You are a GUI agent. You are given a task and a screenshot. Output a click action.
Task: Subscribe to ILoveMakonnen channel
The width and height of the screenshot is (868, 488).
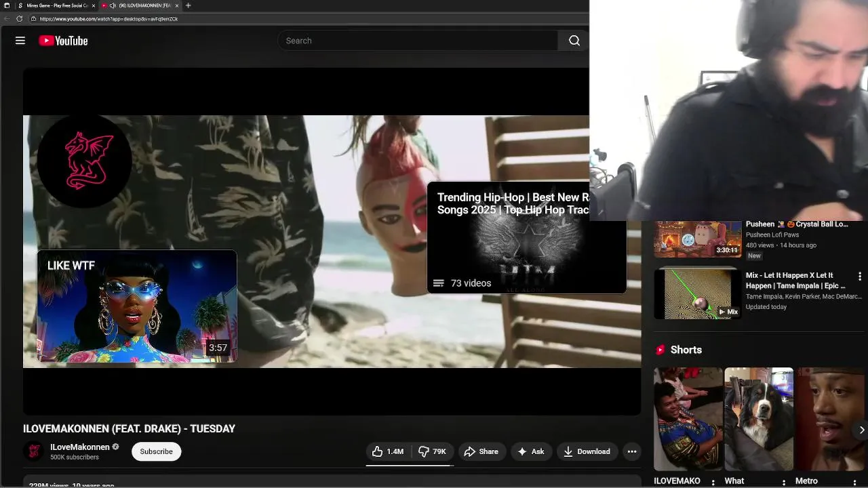(x=156, y=451)
